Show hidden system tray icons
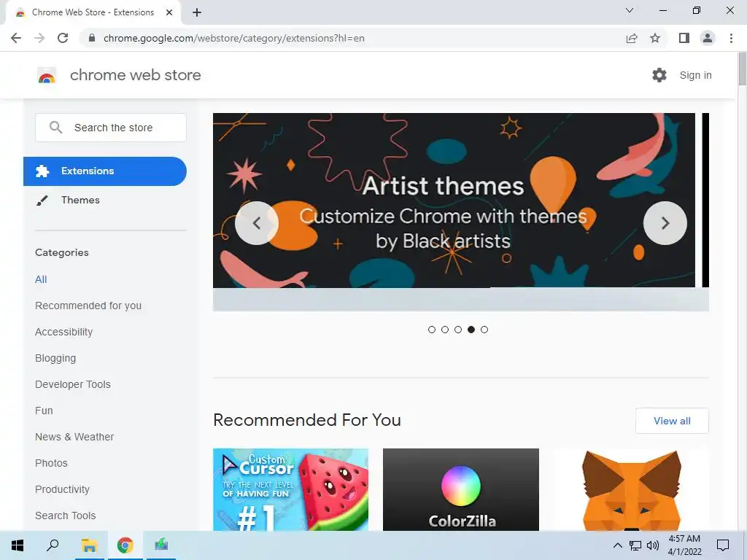Viewport: 747px width, 560px height. (617, 545)
